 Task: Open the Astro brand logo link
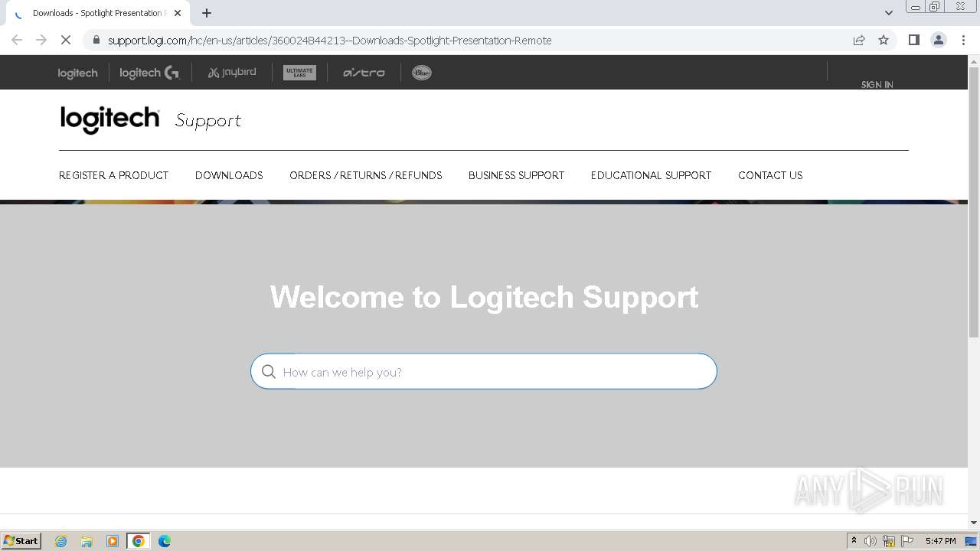[364, 73]
